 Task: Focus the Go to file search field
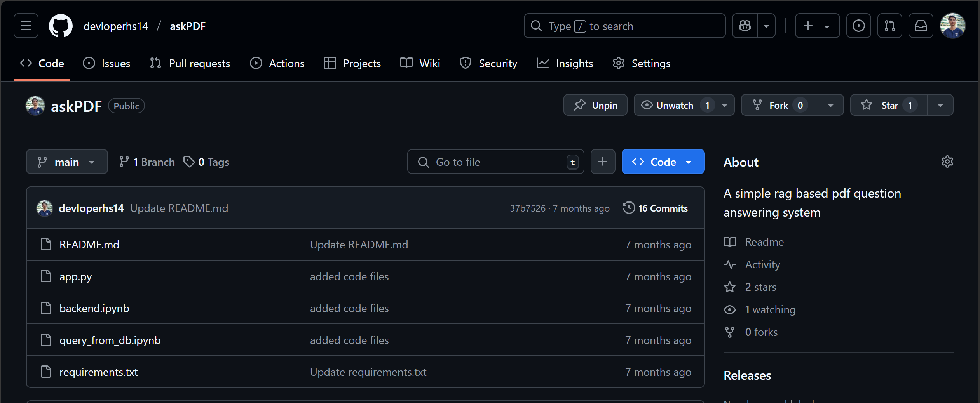495,162
